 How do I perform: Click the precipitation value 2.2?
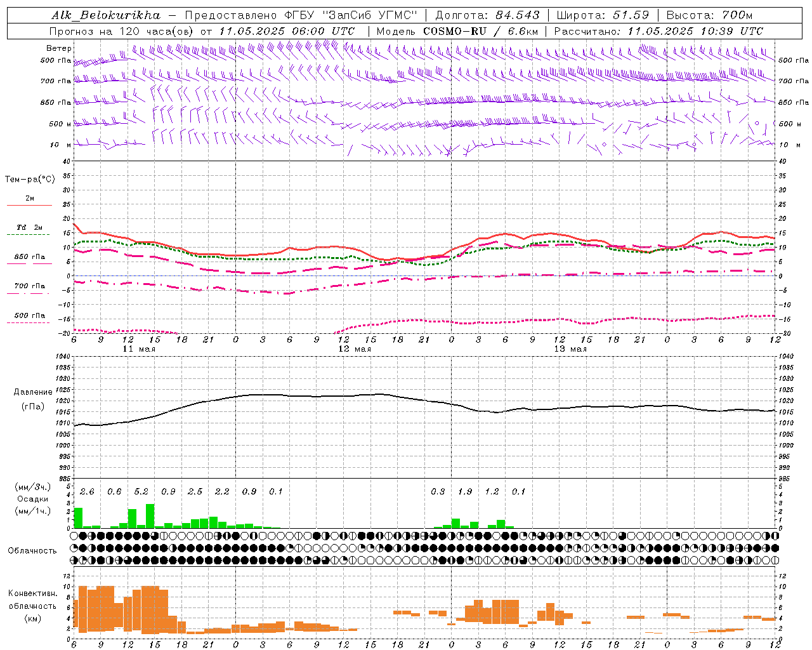222,492
